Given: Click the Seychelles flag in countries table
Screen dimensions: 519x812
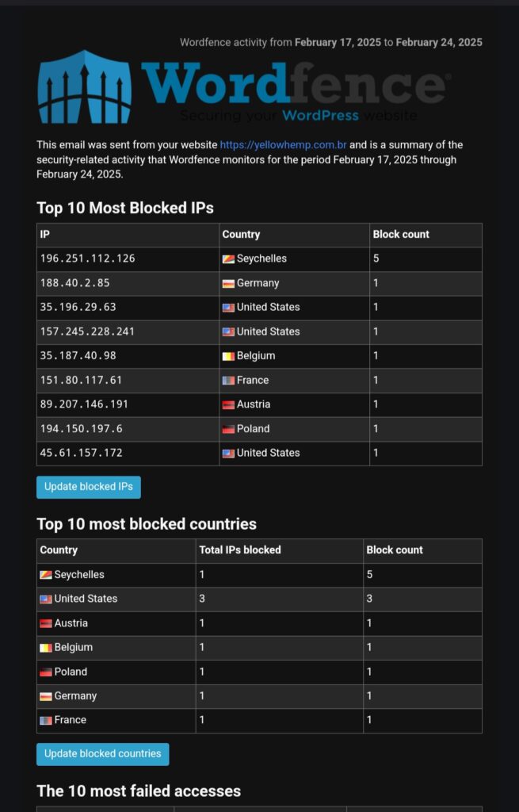Looking at the screenshot, I should pyautogui.click(x=46, y=575).
